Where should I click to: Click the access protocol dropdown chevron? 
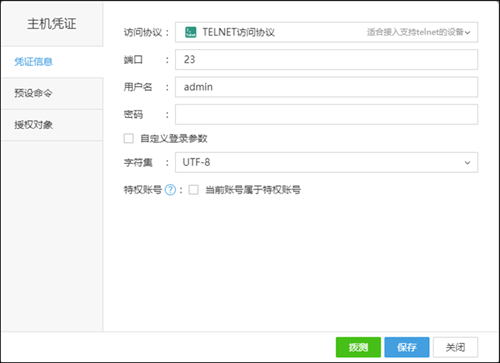[468, 33]
